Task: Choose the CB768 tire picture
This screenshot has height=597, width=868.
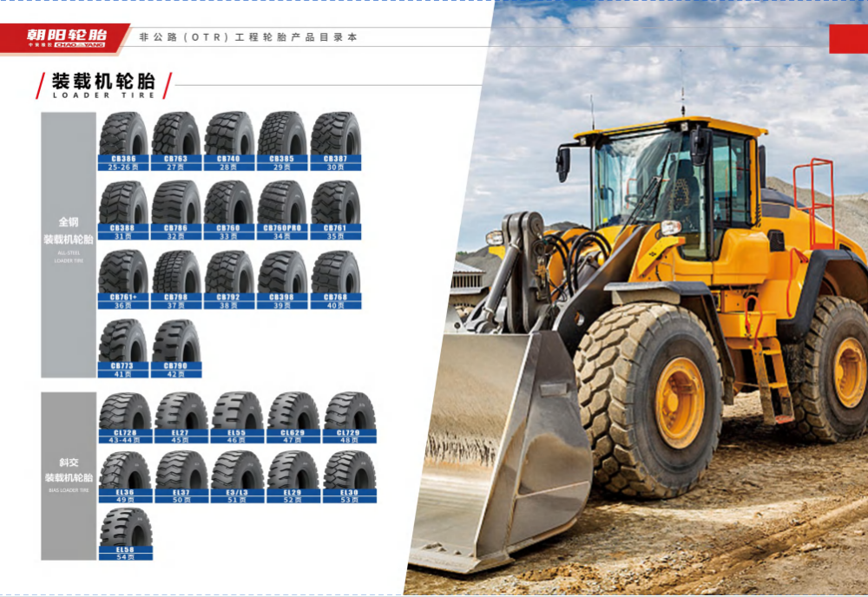Action: pyautogui.click(x=335, y=272)
